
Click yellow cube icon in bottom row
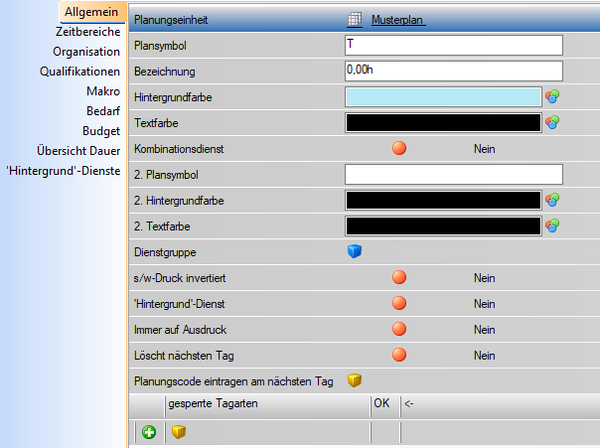(178, 432)
